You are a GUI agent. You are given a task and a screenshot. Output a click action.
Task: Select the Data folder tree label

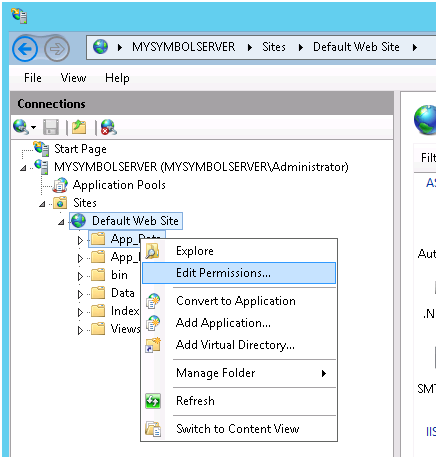pos(123,293)
